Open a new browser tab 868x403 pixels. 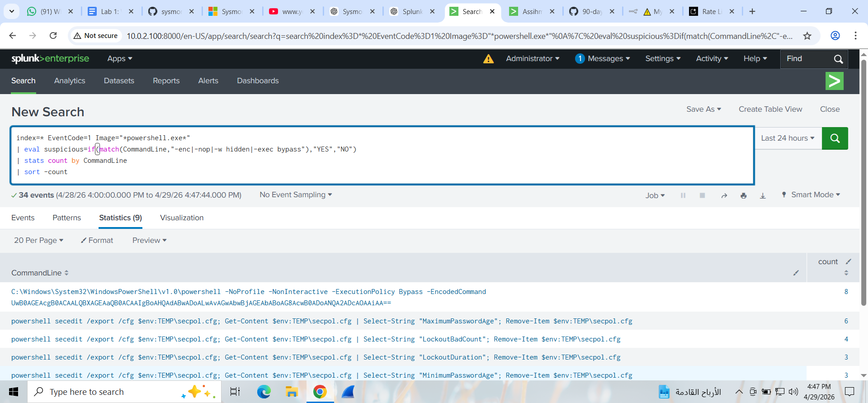point(752,11)
